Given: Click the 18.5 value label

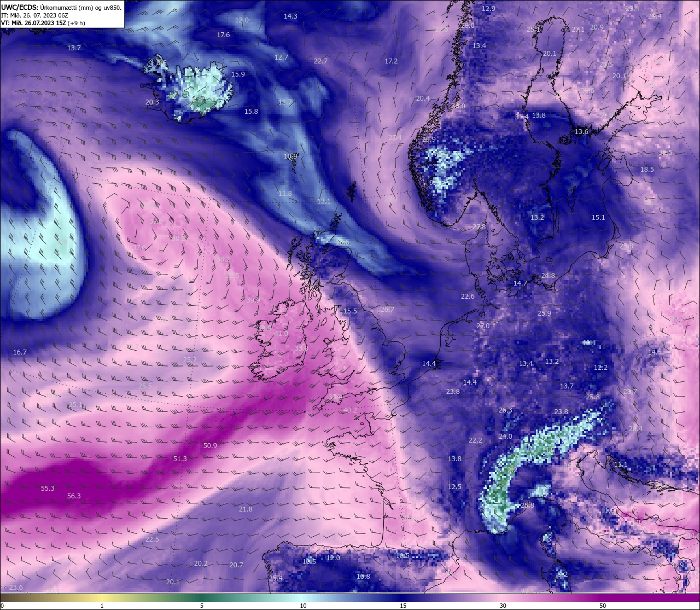Looking at the screenshot, I should (647, 169).
